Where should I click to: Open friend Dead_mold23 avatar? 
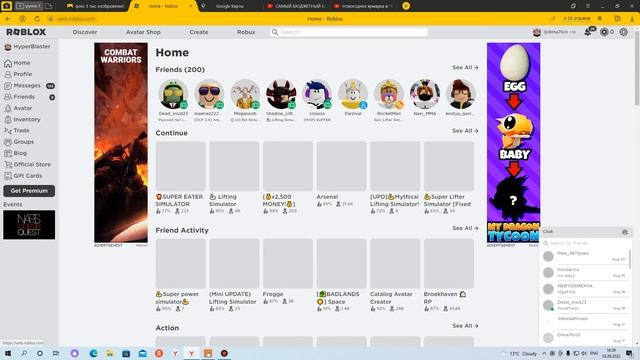pyautogui.click(x=173, y=95)
